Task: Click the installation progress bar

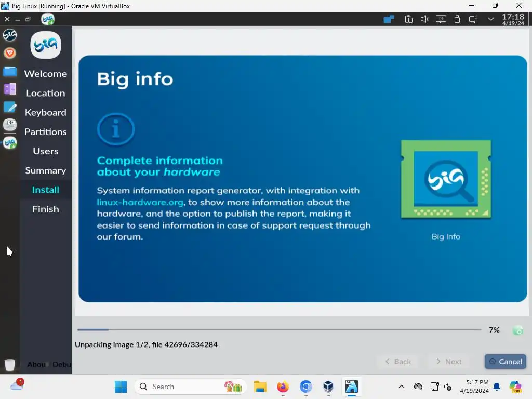Action: coord(279,329)
